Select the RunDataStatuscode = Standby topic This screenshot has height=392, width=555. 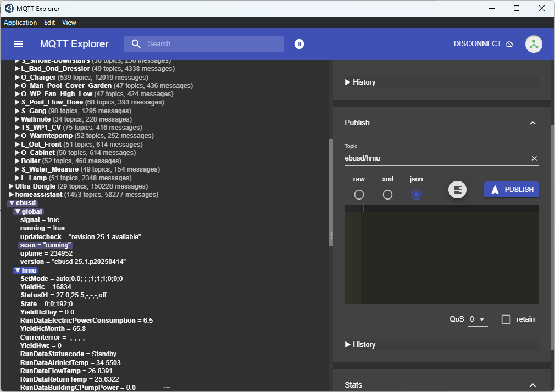pyautogui.click(x=68, y=354)
